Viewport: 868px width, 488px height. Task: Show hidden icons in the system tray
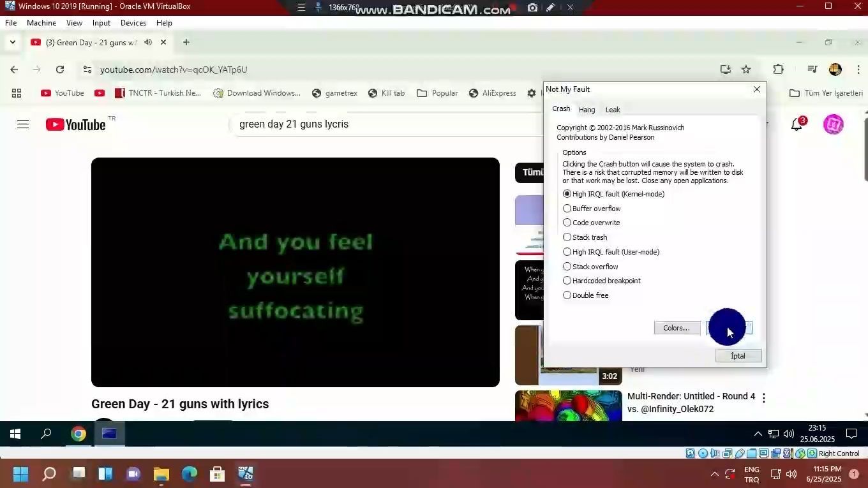(x=758, y=434)
